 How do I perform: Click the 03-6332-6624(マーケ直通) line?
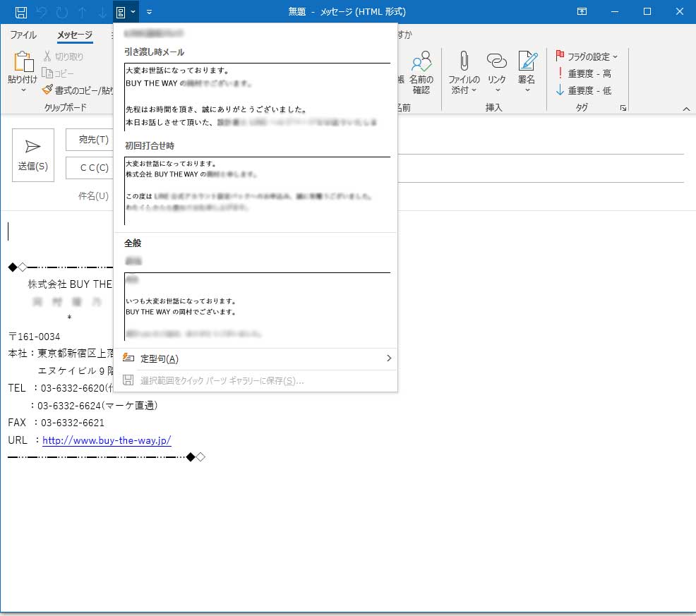94,406
